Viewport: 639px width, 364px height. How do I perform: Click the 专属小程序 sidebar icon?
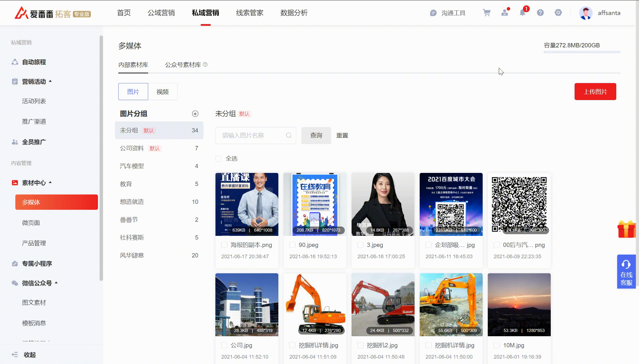click(x=15, y=264)
